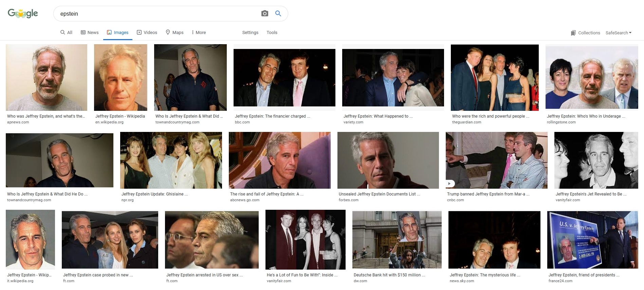Open 'The rise and fall of Jeffrey Epstein: A ...'
644x290 pixels.
[267, 194]
